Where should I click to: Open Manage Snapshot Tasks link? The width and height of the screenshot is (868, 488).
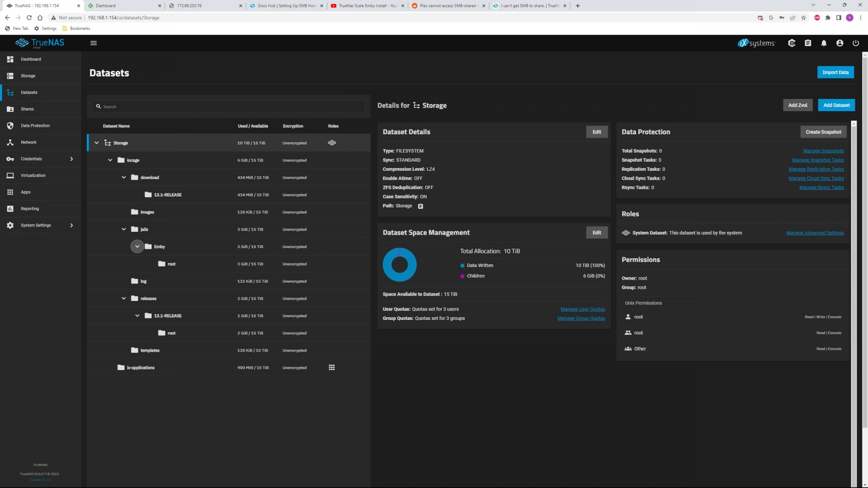[818, 160]
